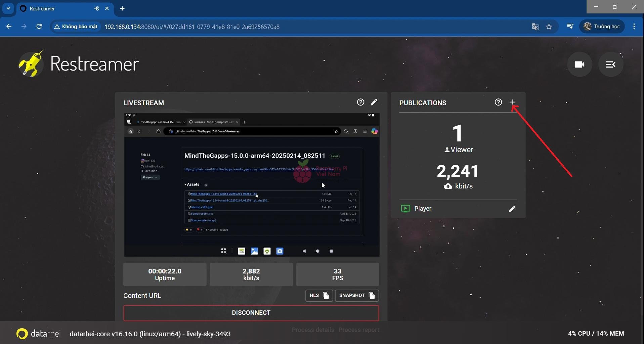Open Publications help question mark icon
The image size is (644, 344).
(498, 102)
